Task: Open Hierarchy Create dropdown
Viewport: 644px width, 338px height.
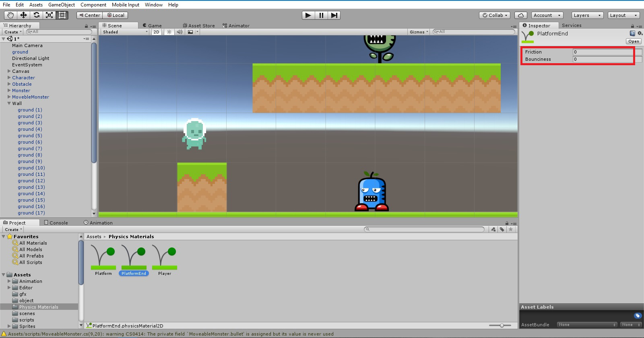Action: 13,32
